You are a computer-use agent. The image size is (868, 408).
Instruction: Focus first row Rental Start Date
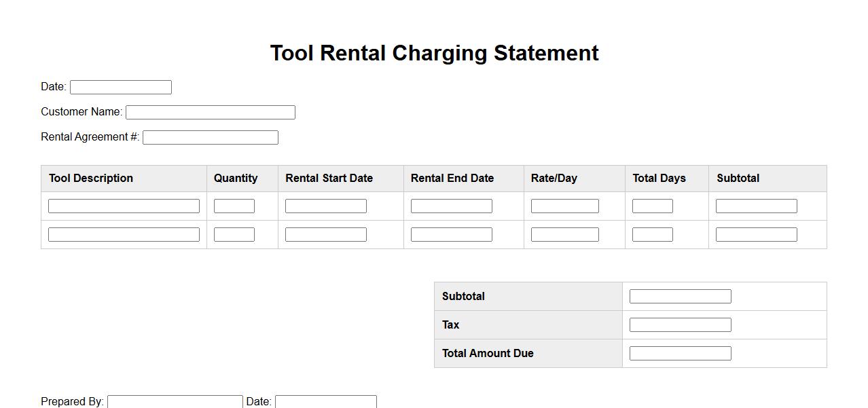tap(326, 206)
